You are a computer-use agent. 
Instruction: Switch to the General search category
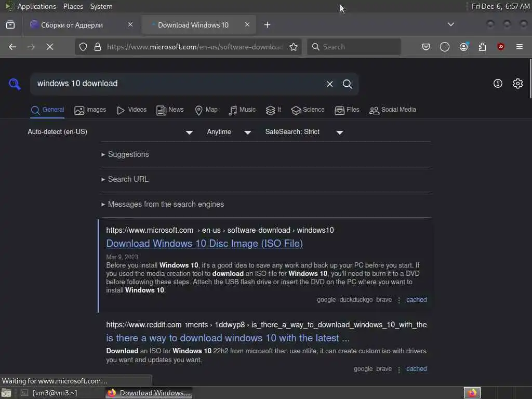(47, 110)
